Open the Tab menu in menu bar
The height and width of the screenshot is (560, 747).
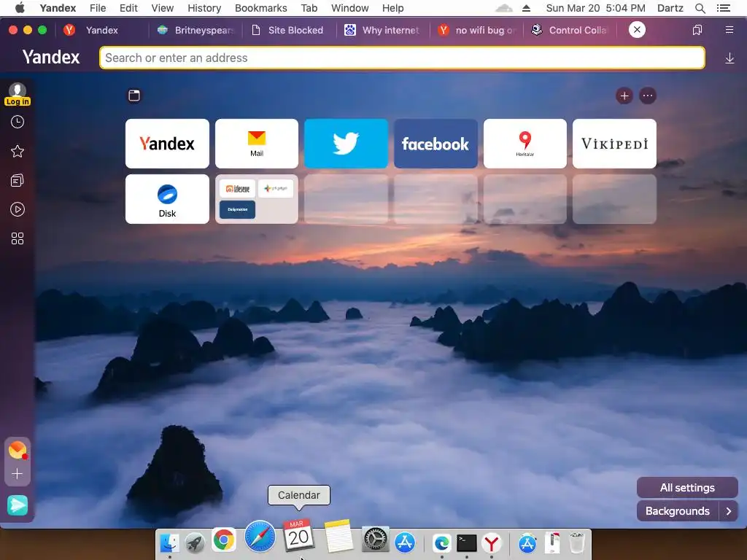click(x=309, y=8)
